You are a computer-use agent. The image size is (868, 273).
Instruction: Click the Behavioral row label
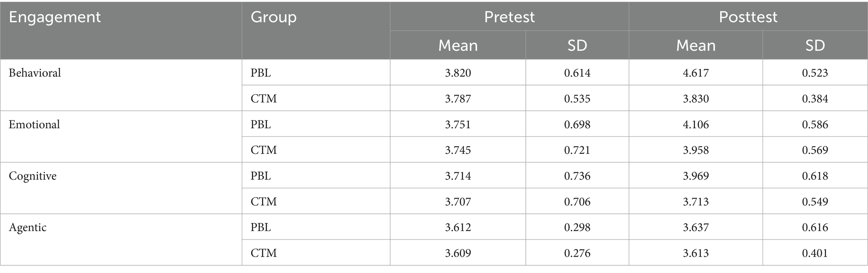35,73
